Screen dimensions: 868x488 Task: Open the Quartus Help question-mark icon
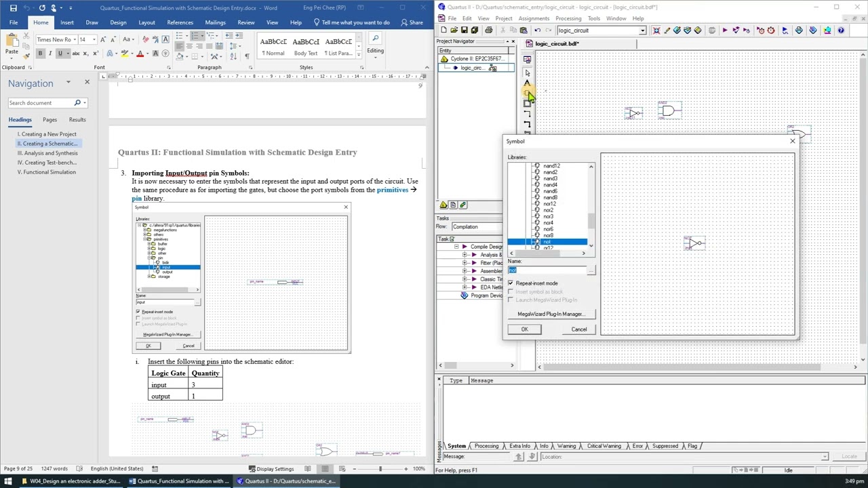(841, 30)
